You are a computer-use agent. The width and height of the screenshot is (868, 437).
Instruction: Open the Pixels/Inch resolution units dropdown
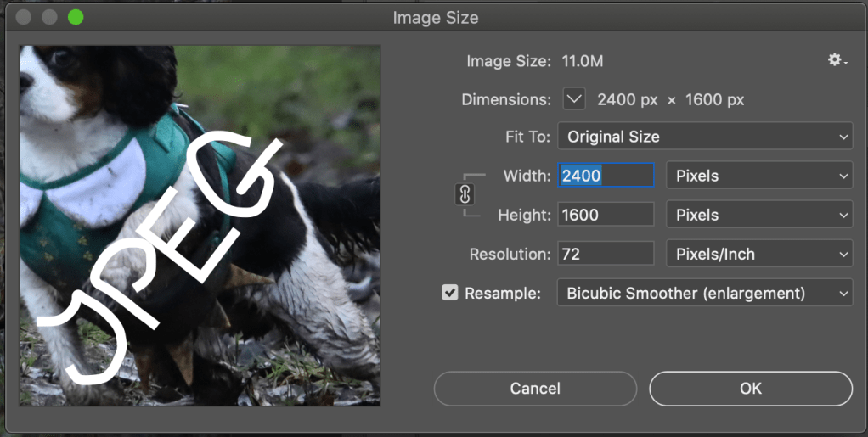(x=759, y=254)
